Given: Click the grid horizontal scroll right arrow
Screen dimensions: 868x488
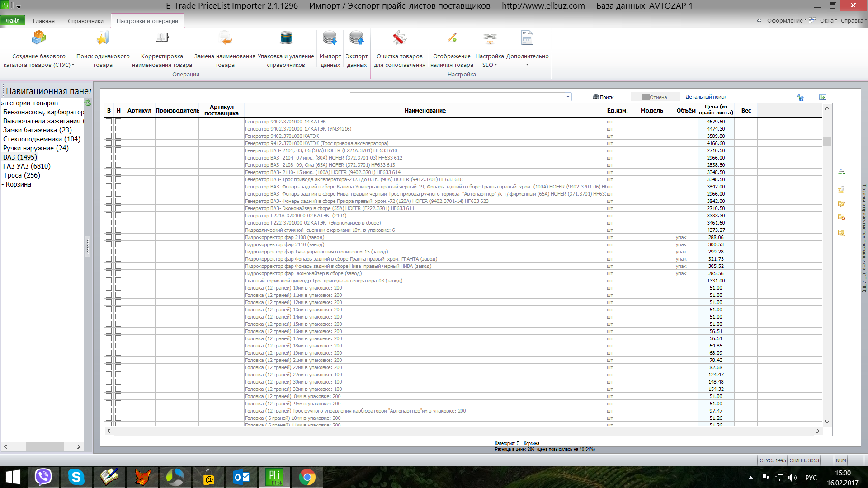Looking at the screenshot, I should (818, 431).
